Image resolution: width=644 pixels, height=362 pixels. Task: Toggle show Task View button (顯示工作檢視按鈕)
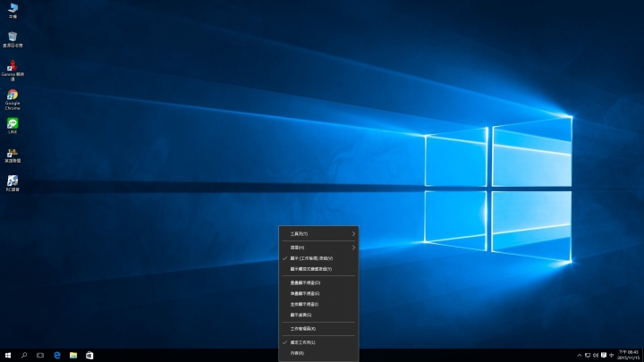point(318,258)
